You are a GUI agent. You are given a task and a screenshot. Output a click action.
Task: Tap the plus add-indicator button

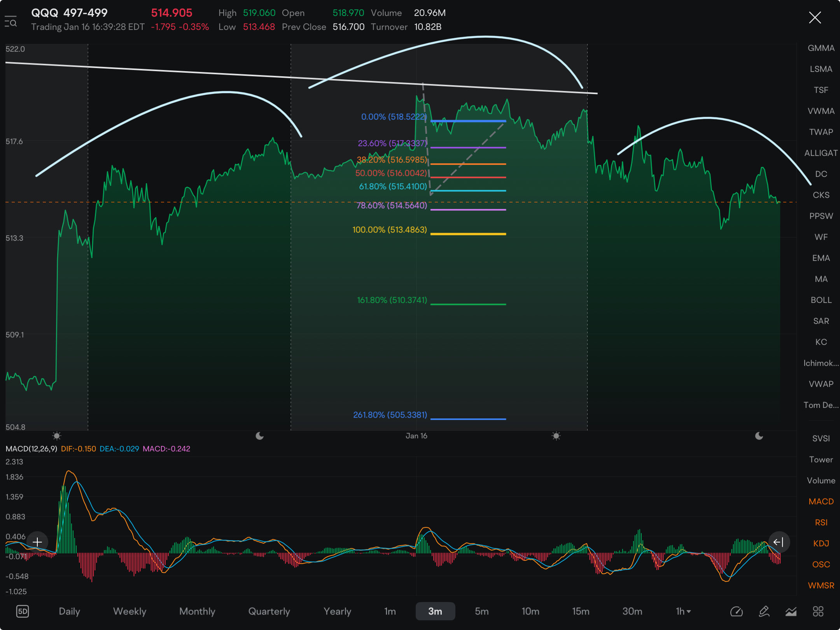click(x=37, y=542)
